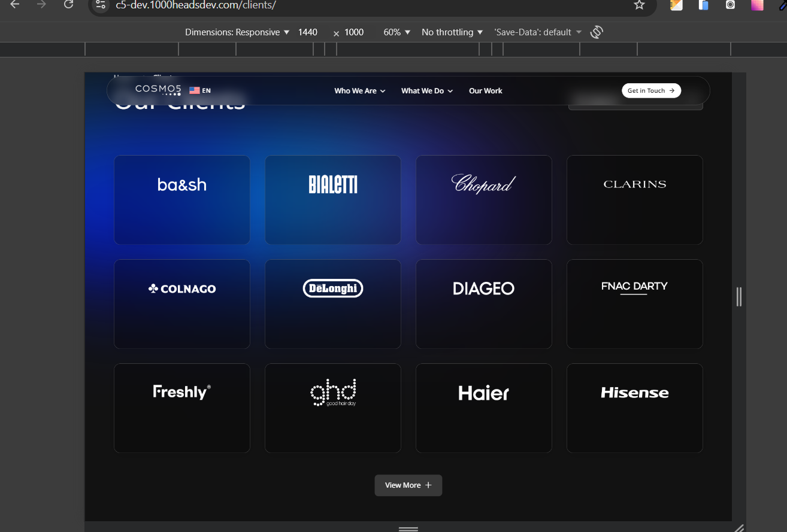Click the plus icon in View More

tap(428, 485)
